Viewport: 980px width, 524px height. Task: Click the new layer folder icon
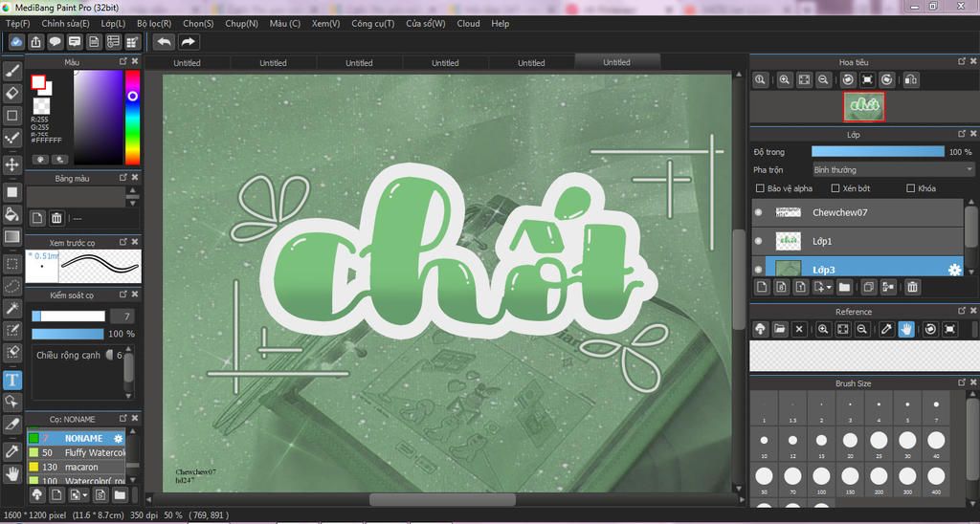tap(844, 287)
